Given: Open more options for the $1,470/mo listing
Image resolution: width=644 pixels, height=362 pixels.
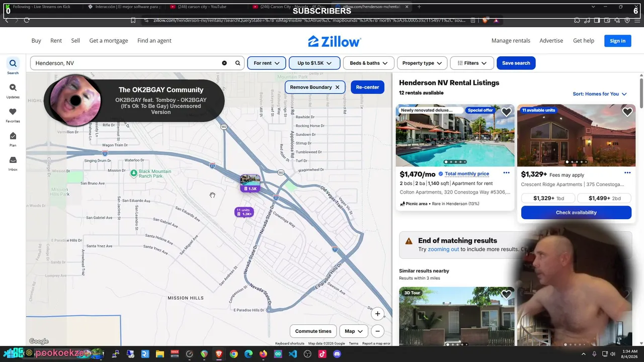Looking at the screenshot, I should coord(506,173).
